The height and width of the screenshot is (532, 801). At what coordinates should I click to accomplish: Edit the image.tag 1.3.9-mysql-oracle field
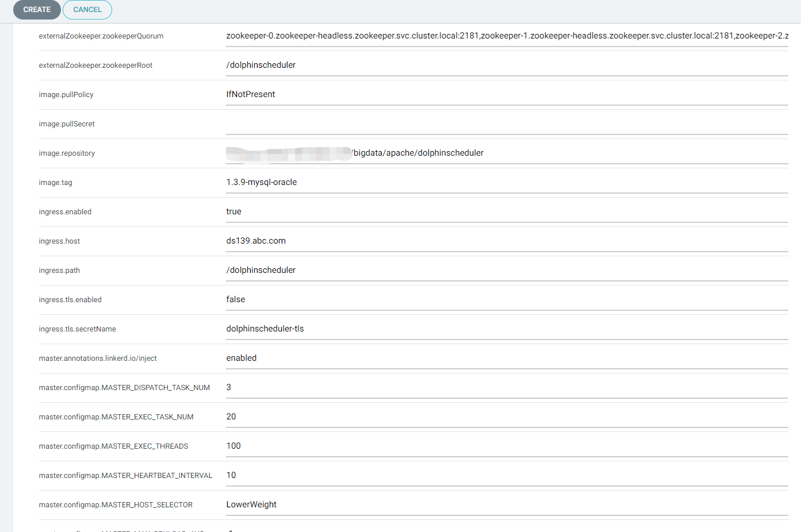[x=506, y=182]
